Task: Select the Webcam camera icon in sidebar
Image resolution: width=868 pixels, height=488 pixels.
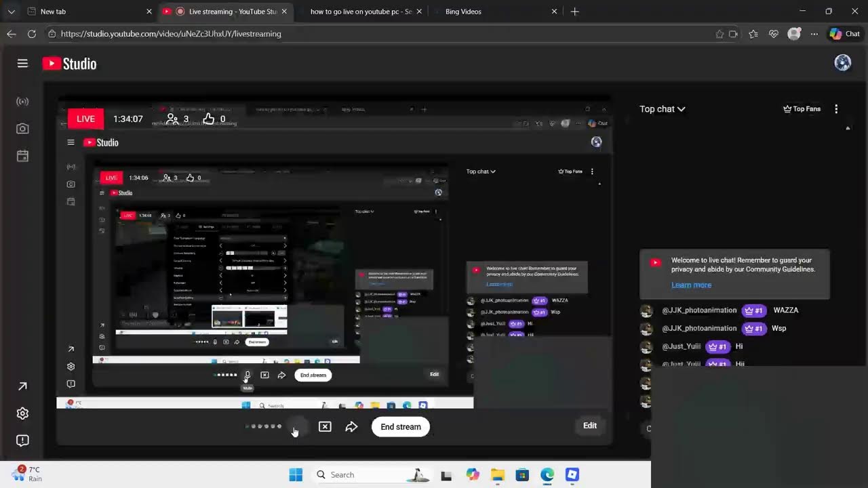Action: [x=22, y=129]
